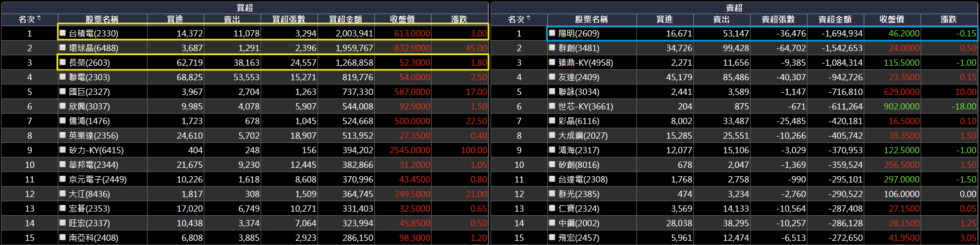The height and width of the screenshot is (245, 980).
Task: Tick the checkbox for 聯詠(3034)
Action: [x=552, y=91]
